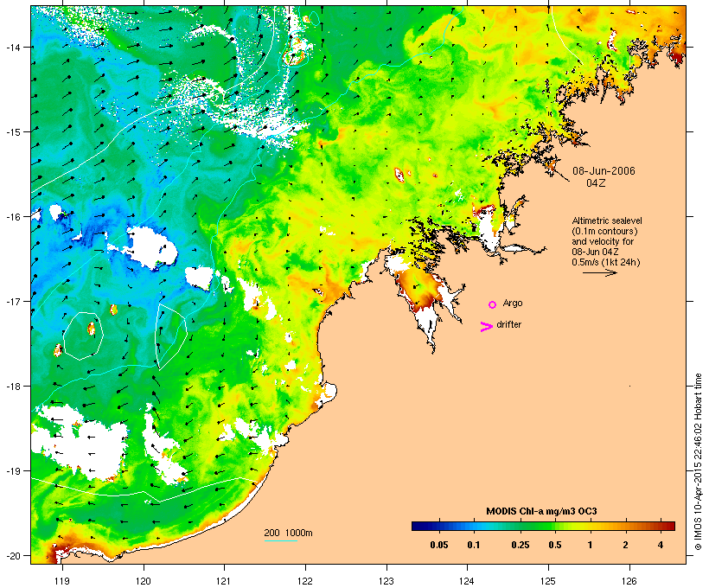
Task: Click the date label 08-Jun-2006
Action: [604, 171]
